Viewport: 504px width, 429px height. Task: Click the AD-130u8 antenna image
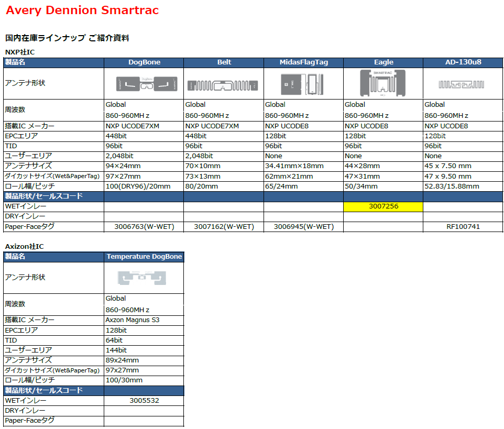(x=462, y=84)
